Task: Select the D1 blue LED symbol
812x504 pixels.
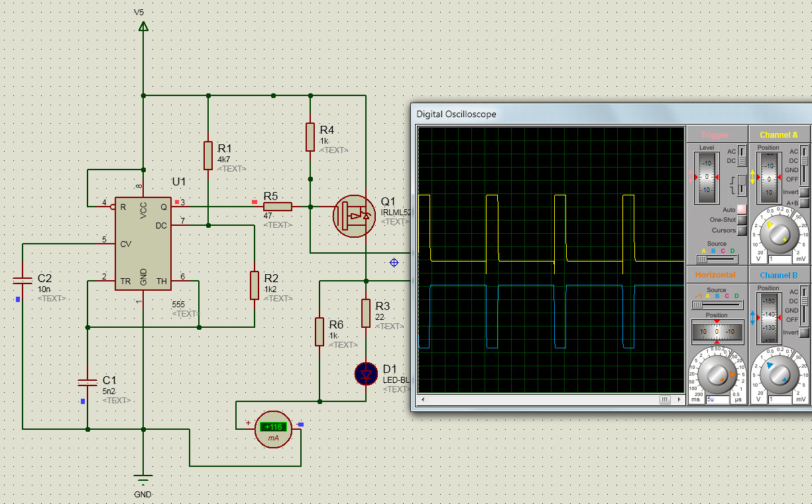Action: click(x=366, y=374)
